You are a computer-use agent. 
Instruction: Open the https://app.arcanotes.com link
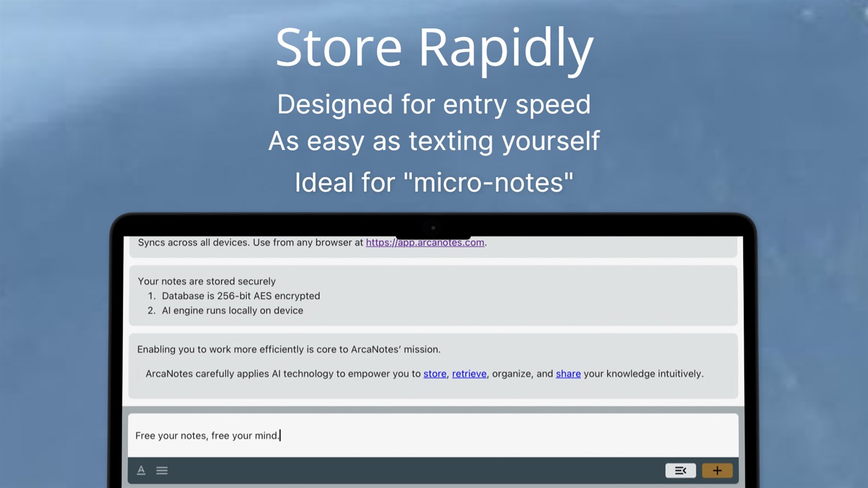coord(425,242)
